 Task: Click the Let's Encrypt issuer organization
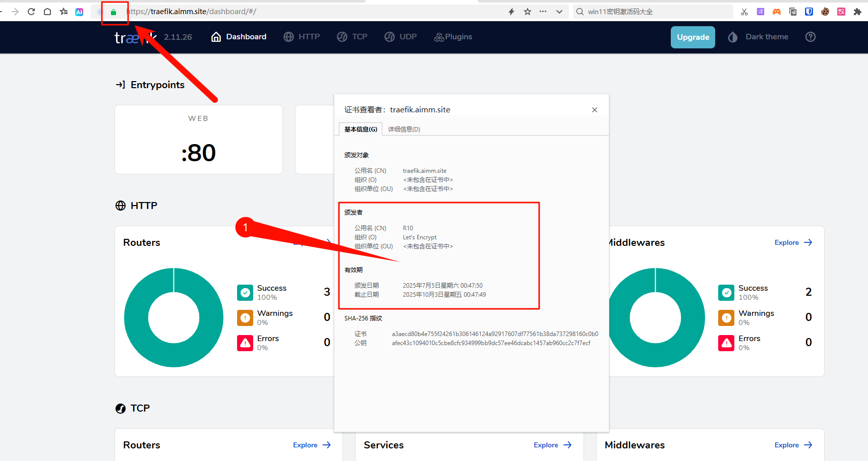pyautogui.click(x=420, y=237)
